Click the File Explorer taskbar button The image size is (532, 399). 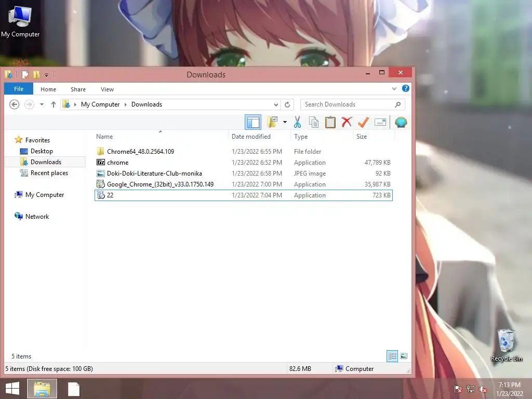pos(42,389)
